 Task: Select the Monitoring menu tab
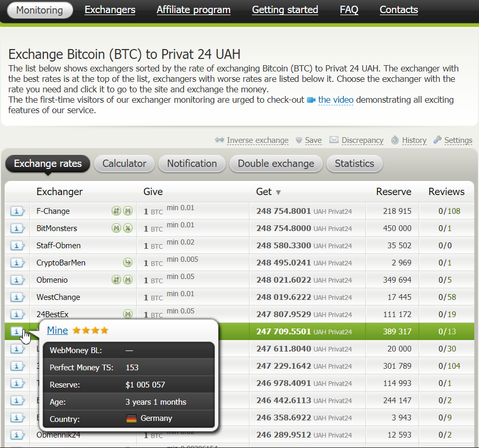coord(40,10)
